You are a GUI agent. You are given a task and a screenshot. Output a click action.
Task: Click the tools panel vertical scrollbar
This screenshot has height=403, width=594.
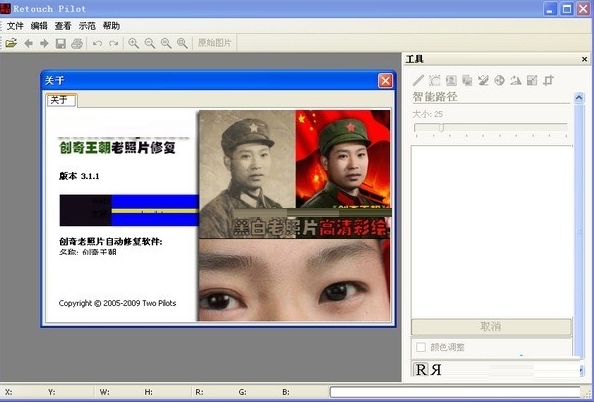[x=579, y=231]
